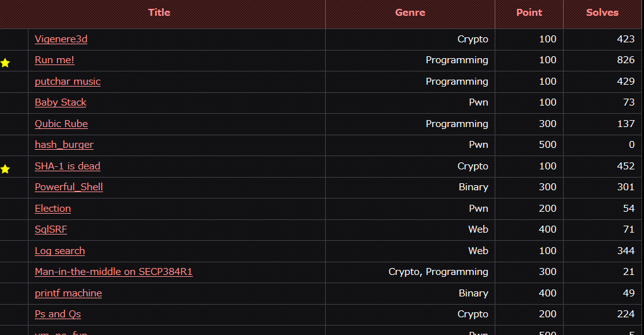Open the Log search challenge
The width and height of the screenshot is (644, 335).
tap(60, 250)
